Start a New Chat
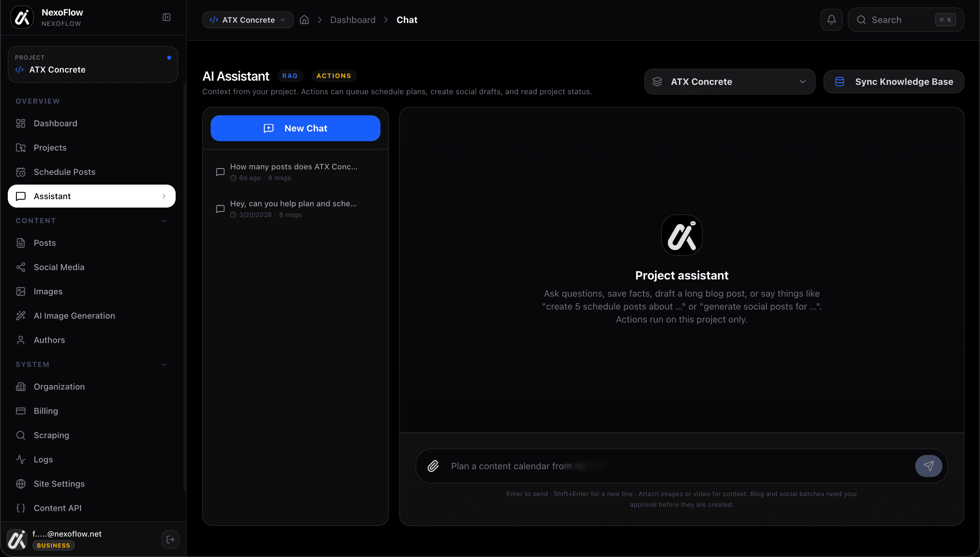The height and width of the screenshot is (557, 980). coord(295,128)
